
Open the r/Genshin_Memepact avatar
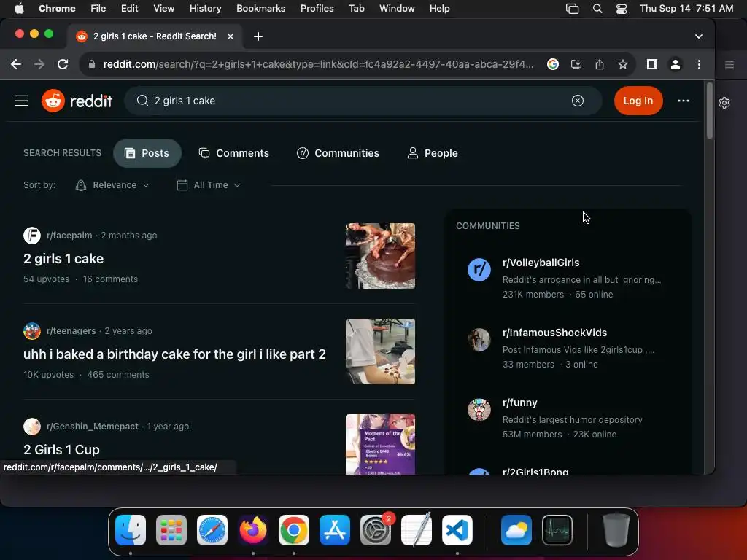tap(32, 426)
